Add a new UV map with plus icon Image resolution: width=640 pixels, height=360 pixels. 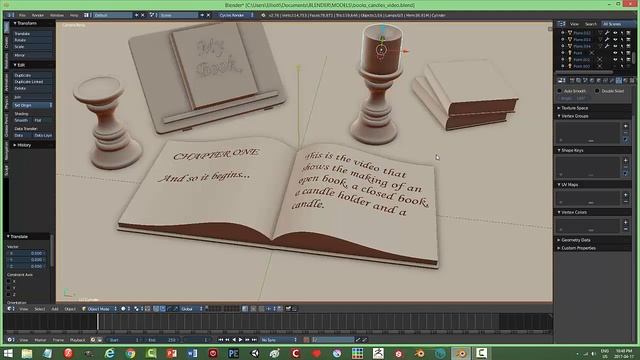(x=625, y=195)
